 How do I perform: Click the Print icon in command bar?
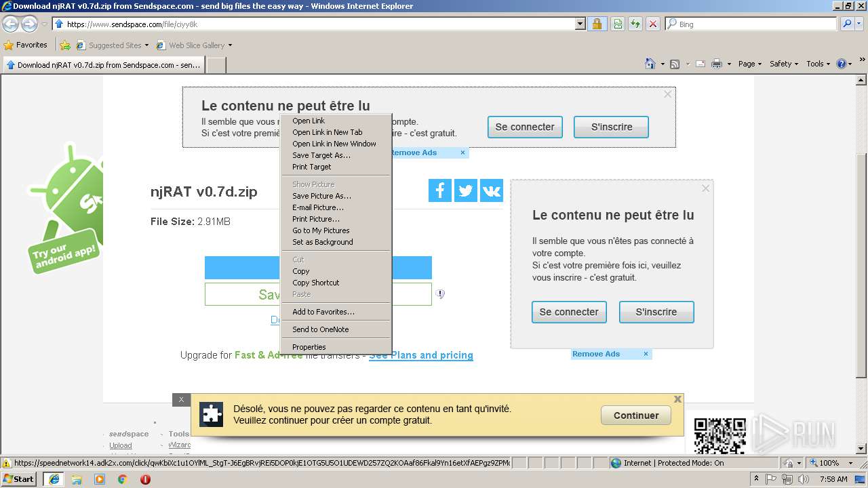click(x=717, y=64)
